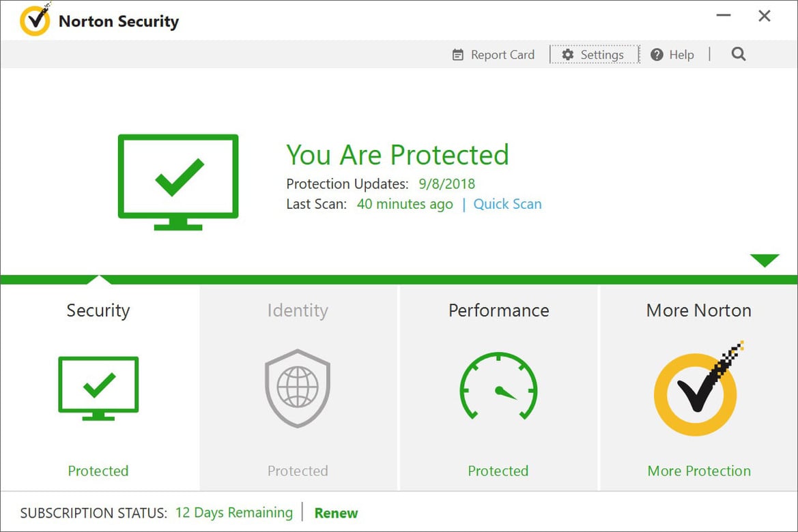Click the '40 minutes ago' last scan text

click(405, 204)
